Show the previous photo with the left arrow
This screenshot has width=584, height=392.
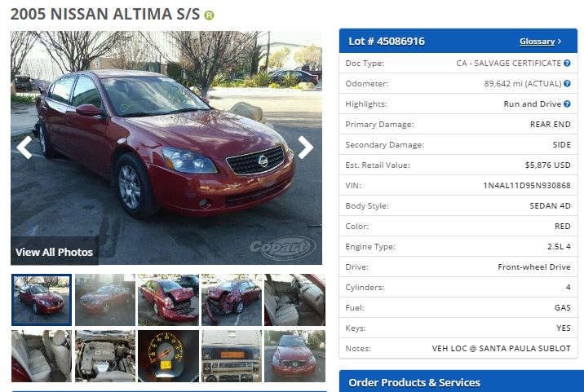point(24,148)
